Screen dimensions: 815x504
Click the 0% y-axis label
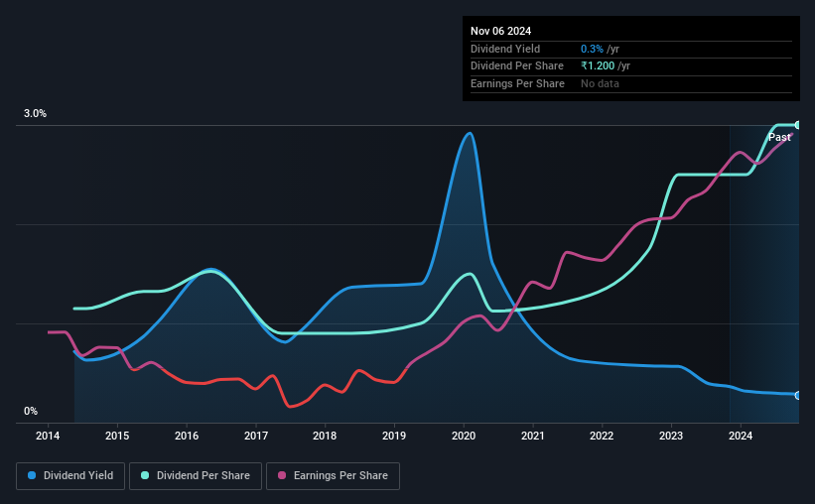pos(31,412)
